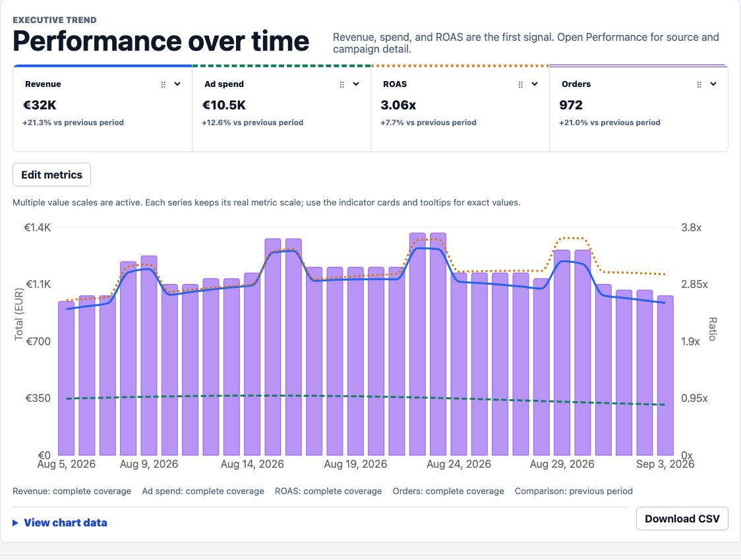Click +7.7% vs previous period text
This screenshot has width=741, height=560.
pos(428,123)
